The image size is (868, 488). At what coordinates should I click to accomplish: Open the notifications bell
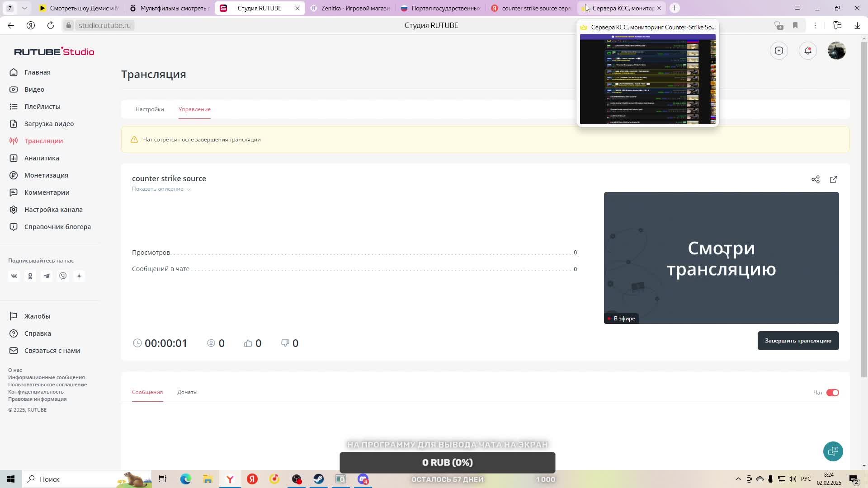tap(807, 51)
